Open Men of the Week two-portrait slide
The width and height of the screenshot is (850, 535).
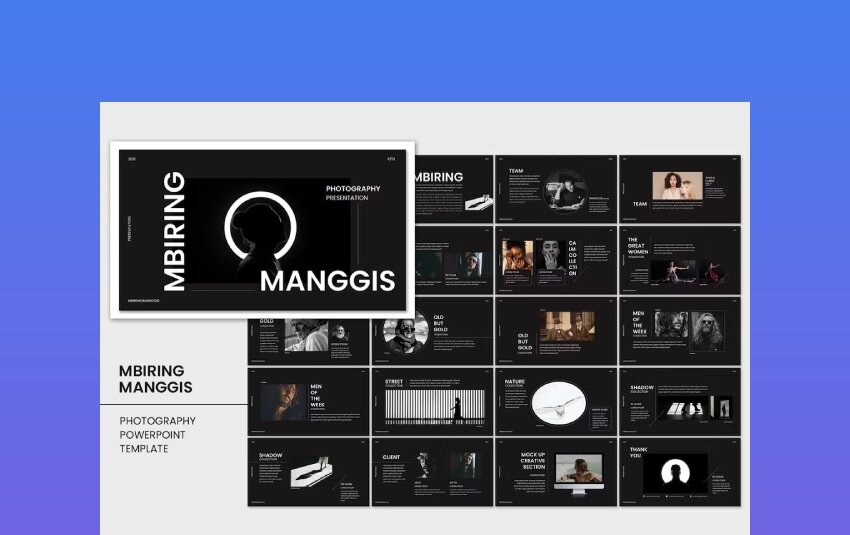pyautogui.click(x=679, y=330)
